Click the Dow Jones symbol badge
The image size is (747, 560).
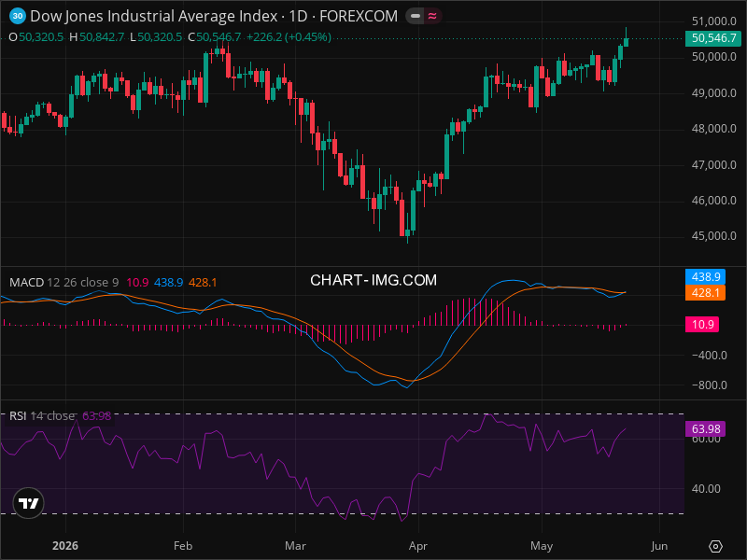coord(18,16)
